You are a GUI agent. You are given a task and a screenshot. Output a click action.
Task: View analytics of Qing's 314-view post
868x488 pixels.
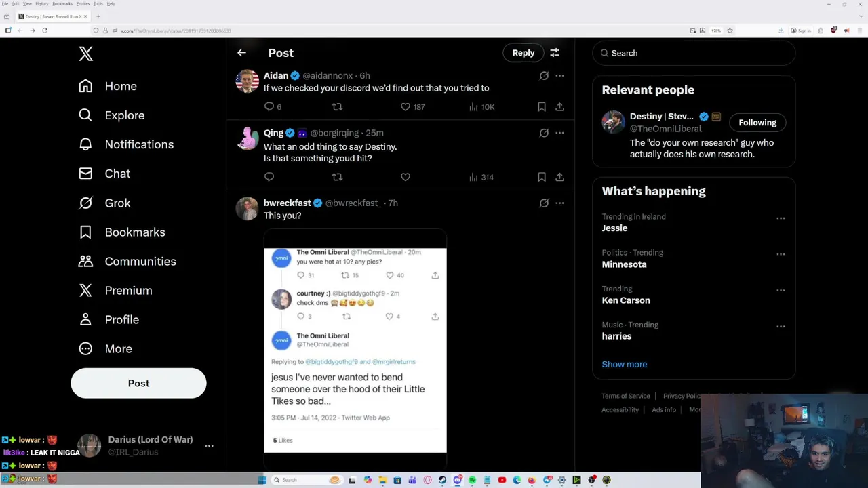tap(481, 177)
